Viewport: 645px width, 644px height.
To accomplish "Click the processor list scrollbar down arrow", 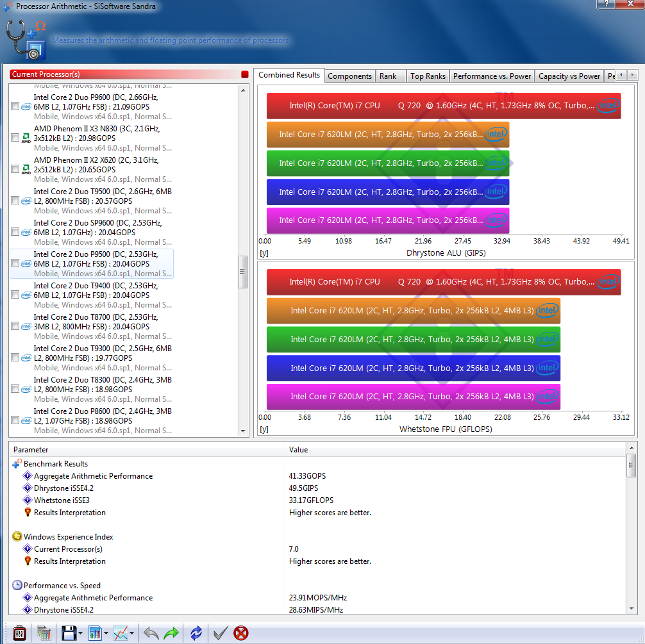I will 243,431.
